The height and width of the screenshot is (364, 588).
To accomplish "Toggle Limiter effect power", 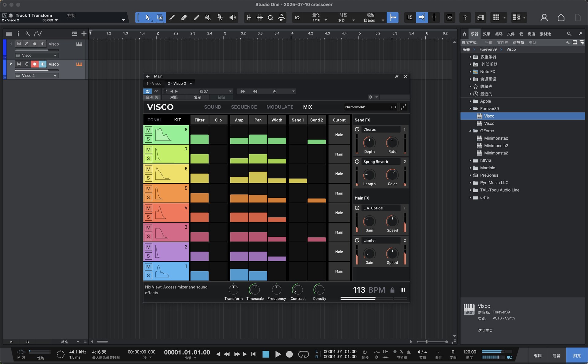I will click(357, 240).
